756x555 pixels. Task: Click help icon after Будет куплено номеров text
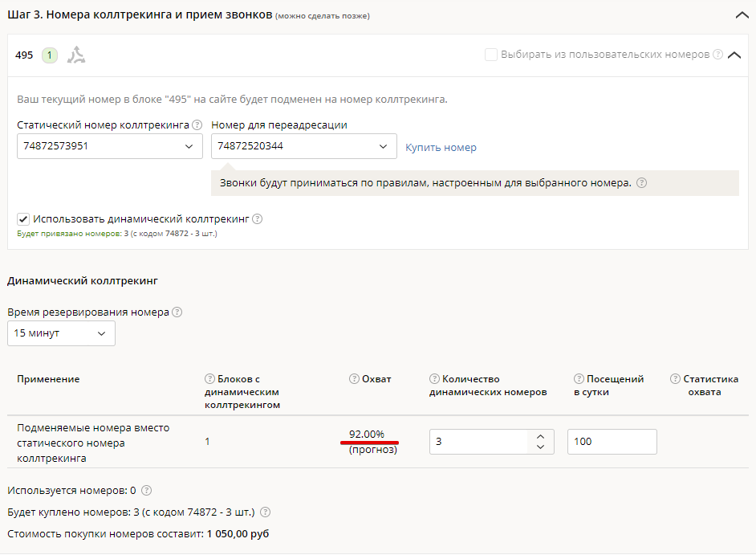(x=266, y=512)
